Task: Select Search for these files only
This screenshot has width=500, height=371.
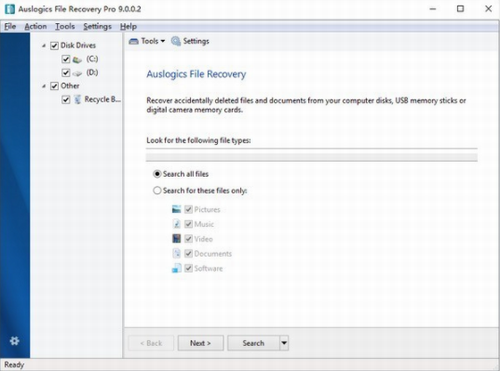Action: 157,191
